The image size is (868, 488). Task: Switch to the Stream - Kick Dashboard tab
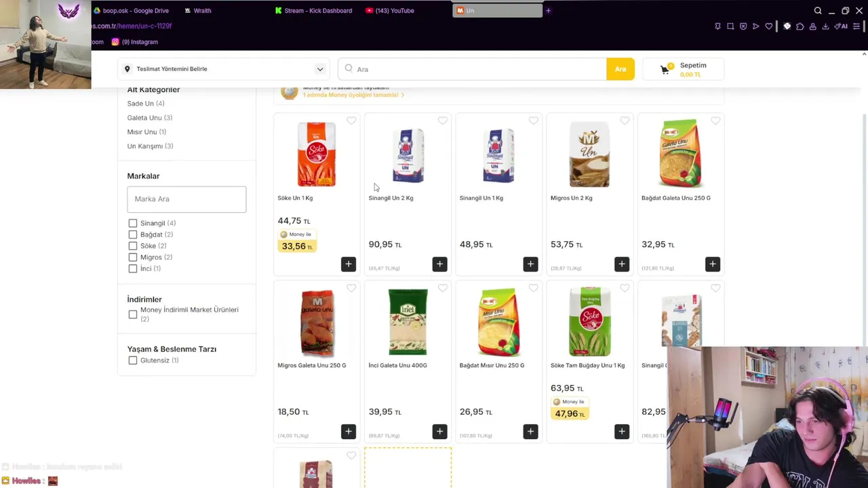[313, 11]
